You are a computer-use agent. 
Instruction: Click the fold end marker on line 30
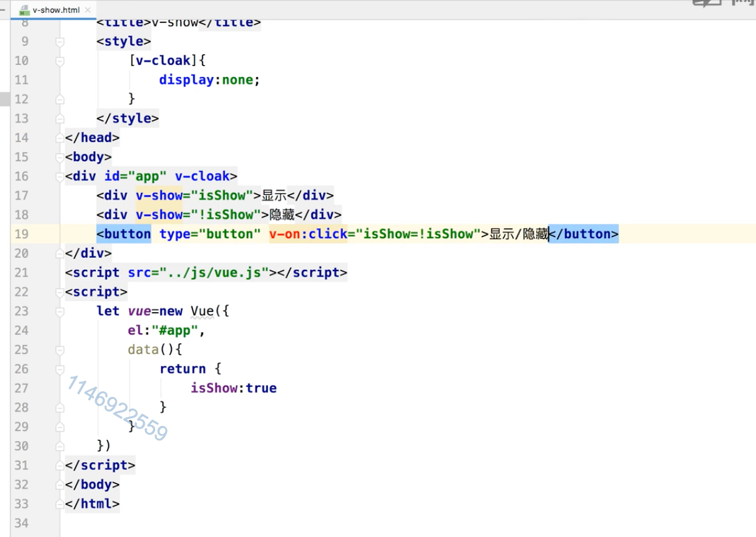60,447
